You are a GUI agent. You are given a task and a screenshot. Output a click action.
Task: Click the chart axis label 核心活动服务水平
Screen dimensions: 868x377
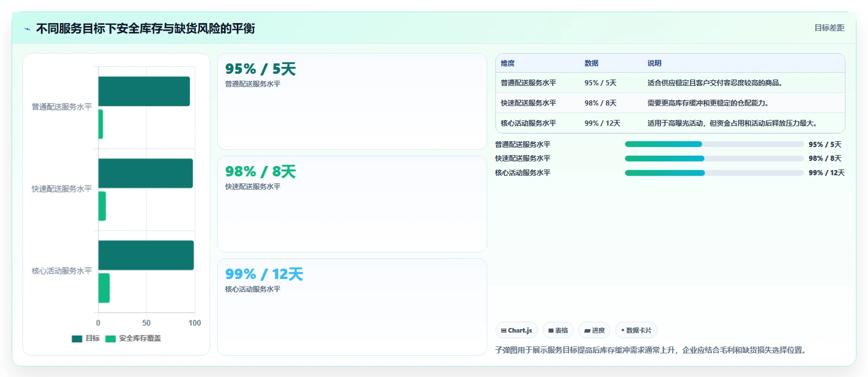62,271
